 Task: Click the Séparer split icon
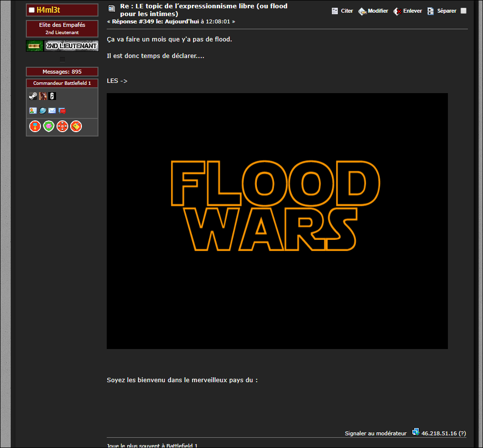(x=431, y=11)
